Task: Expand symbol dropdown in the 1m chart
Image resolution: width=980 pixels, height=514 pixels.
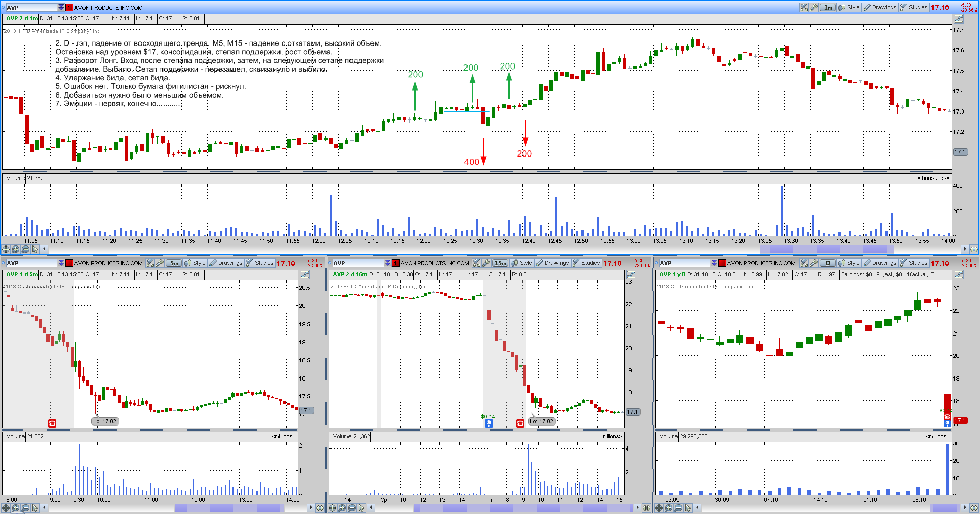Action: [x=61, y=7]
